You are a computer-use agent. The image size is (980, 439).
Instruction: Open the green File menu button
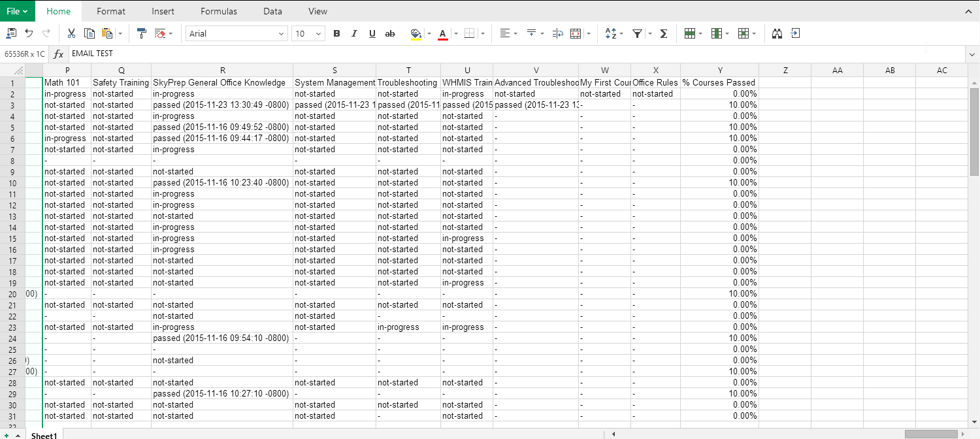pyautogui.click(x=17, y=11)
